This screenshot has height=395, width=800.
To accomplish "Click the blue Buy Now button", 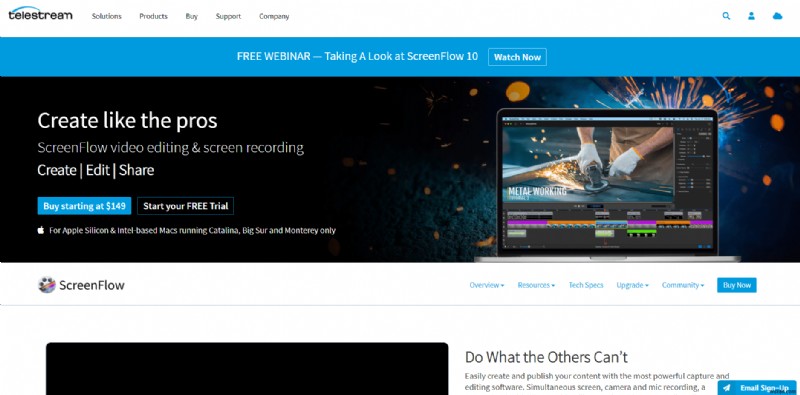I will [x=737, y=285].
